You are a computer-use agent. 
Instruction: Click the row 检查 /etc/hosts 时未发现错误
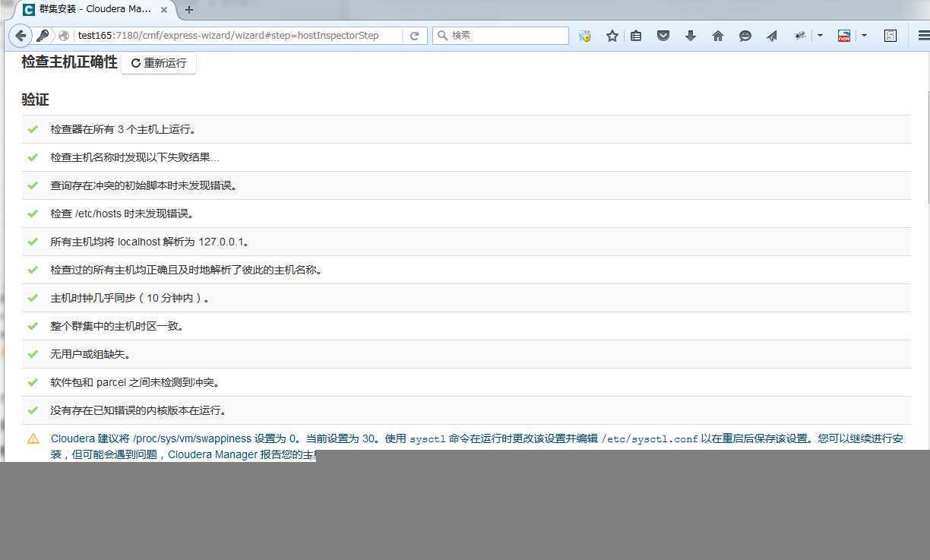pyautogui.click(x=466, y=214)
